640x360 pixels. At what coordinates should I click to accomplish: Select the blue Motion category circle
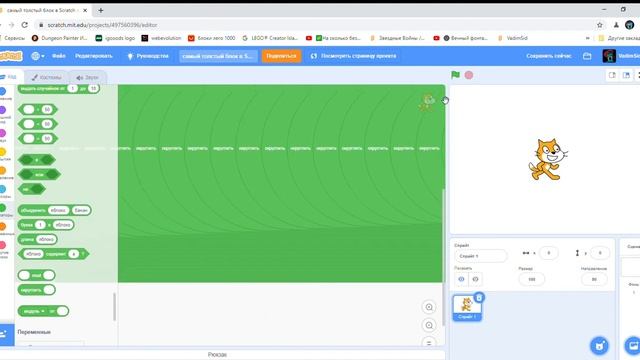click(3, 91)
